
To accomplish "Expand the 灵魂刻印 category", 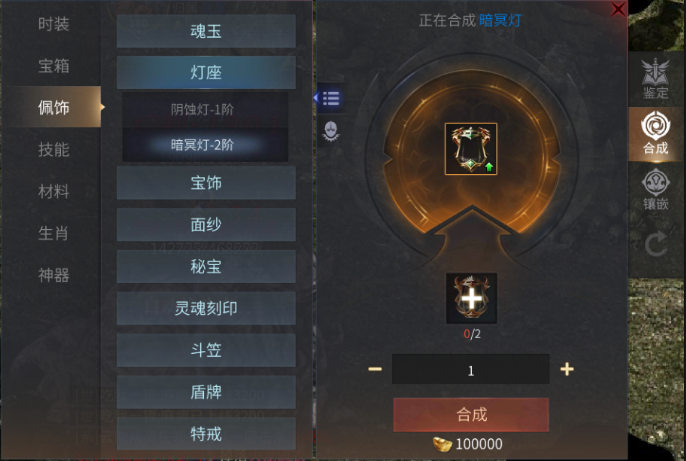I will [x=206, y=308].
